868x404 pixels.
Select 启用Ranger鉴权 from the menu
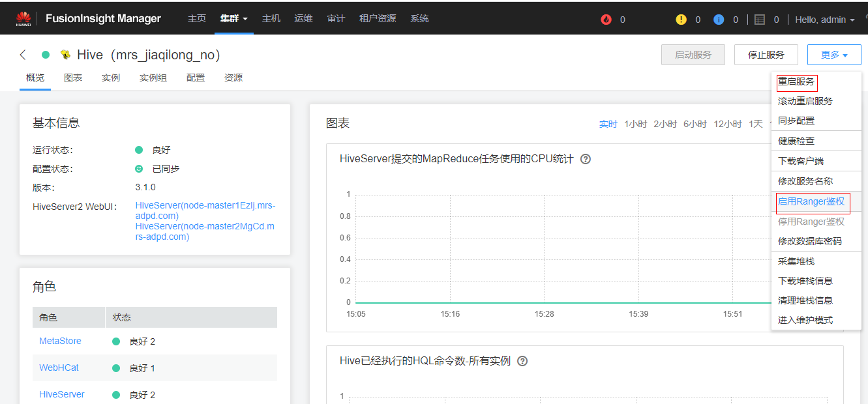tap(811, 201)
